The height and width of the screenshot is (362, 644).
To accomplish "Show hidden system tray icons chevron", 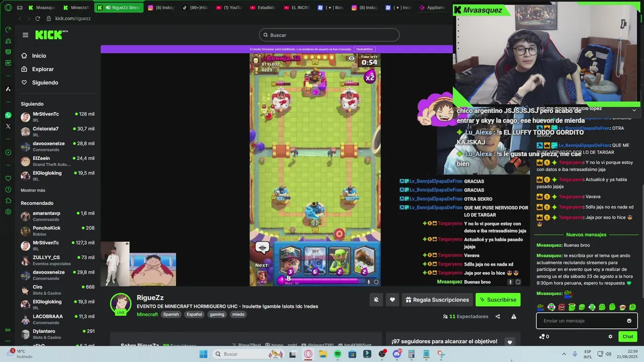I will coord(564,354).
